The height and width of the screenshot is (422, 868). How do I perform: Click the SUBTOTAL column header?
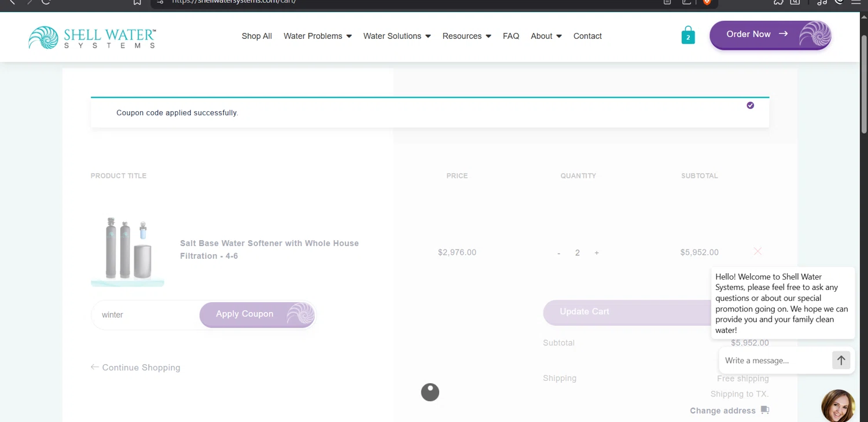(700, 176)
